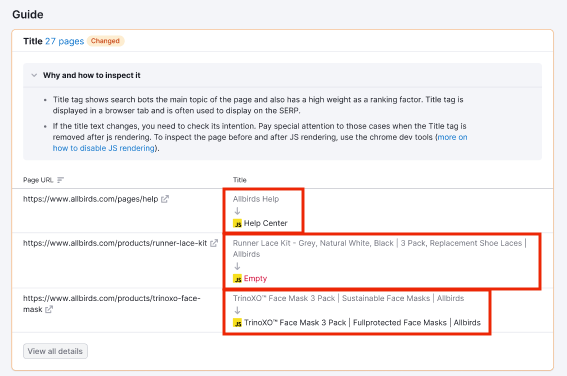Open external link icon for trinoxo-face-mask URL
567x376 pixels.
coord(49,309)
